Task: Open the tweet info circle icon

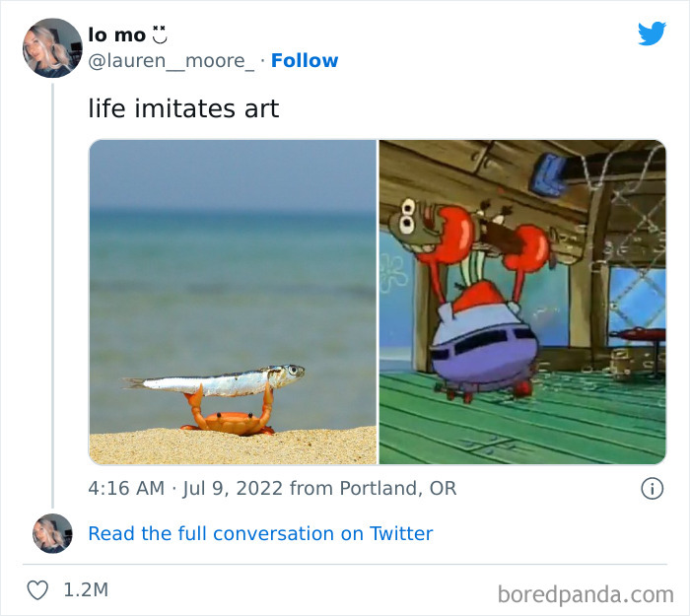Action: (x=652, y=488)
